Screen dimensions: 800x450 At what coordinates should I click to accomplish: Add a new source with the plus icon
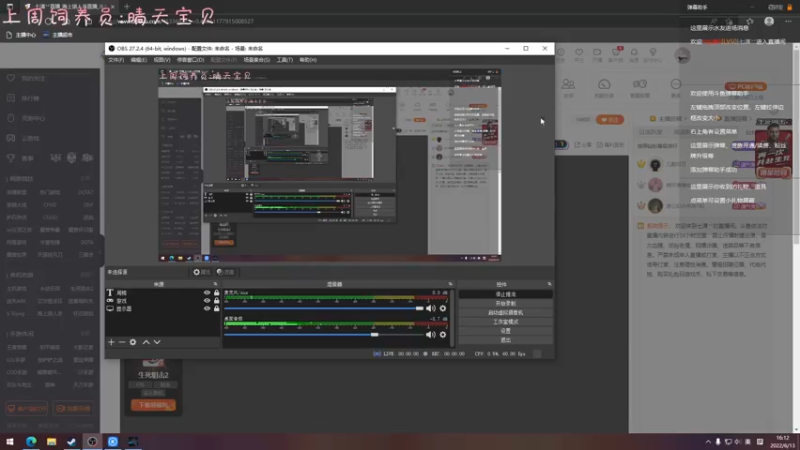point(111,342)
